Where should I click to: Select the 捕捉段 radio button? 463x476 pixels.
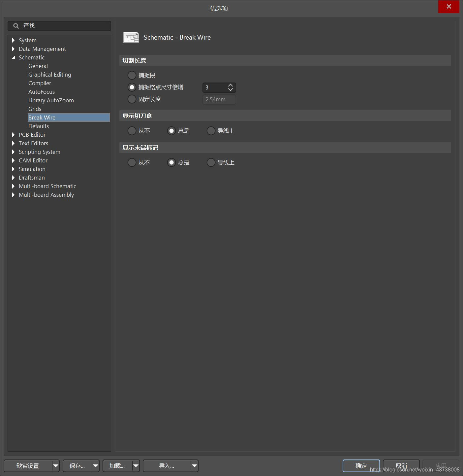132,75
